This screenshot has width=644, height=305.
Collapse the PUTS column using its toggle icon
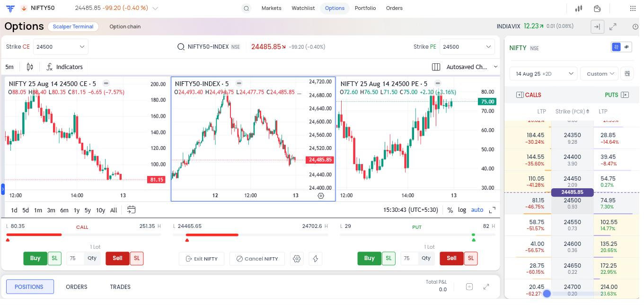click(625, 95)
